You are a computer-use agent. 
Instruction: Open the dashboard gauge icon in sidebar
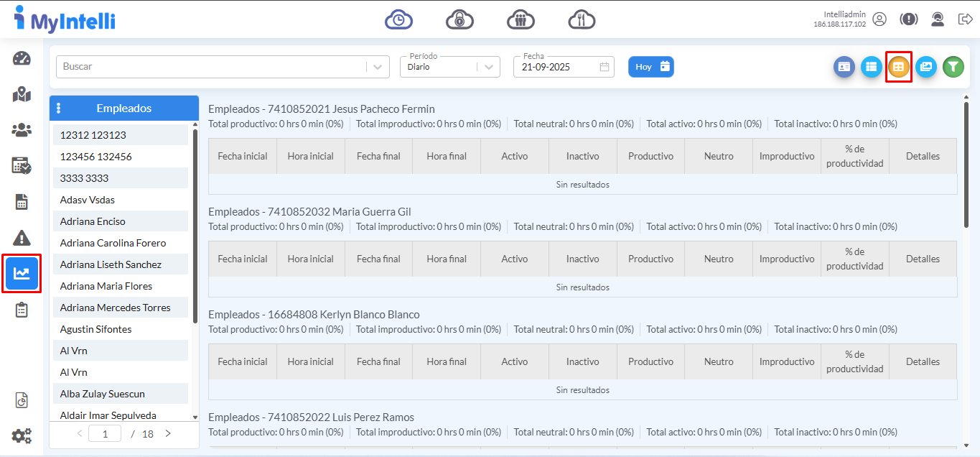(22, 59)
